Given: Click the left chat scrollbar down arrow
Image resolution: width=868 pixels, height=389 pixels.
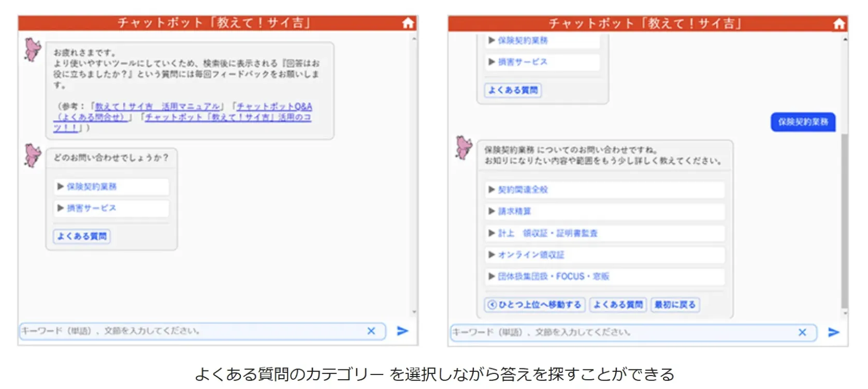Looking at the screenshot, I should tap(414, 312).
